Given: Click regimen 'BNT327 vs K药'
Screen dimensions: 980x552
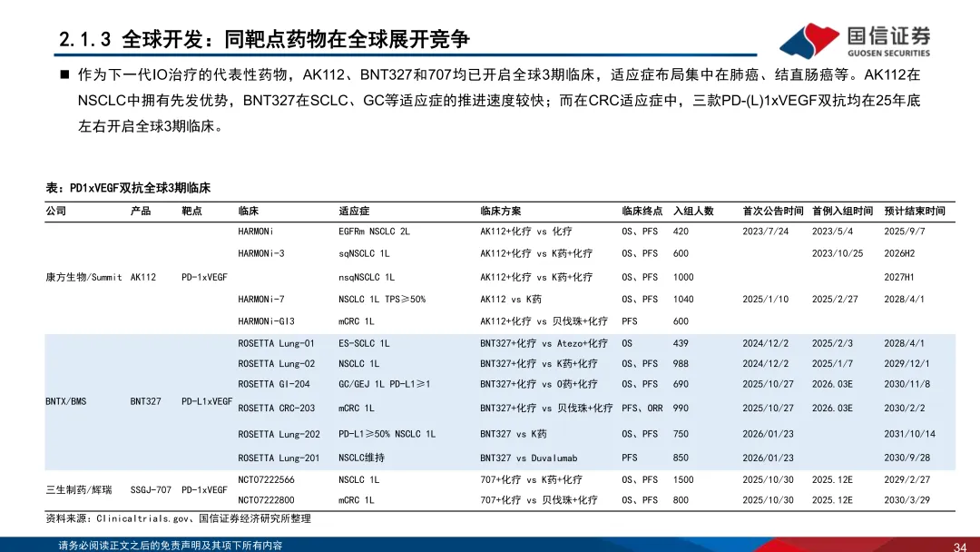Looking at the screenshot, I should (513, 434).
